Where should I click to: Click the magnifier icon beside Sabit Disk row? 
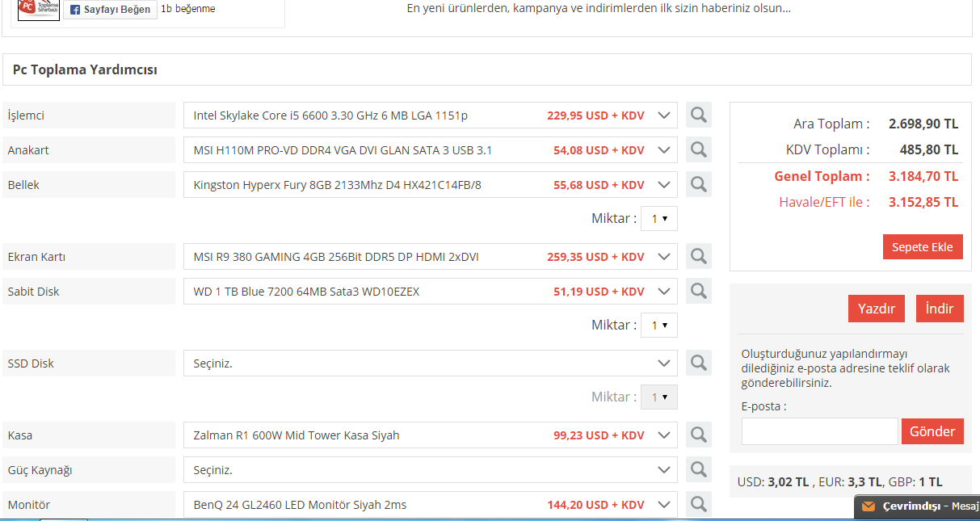(x=699, y=291)
